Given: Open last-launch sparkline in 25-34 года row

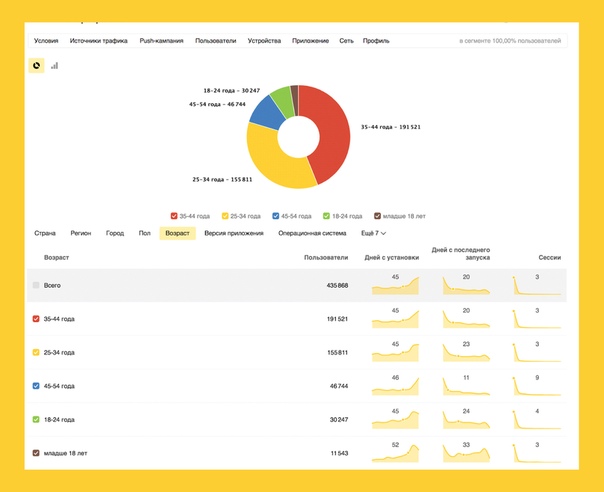Looking at the screenshot, I should (x=466, y=351).
